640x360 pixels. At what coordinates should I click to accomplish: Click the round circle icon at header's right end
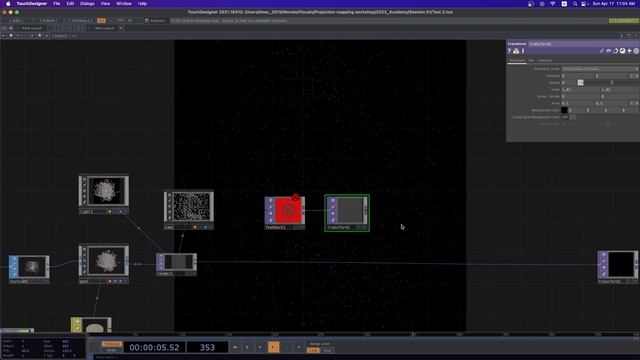click(x=636, y=51)
